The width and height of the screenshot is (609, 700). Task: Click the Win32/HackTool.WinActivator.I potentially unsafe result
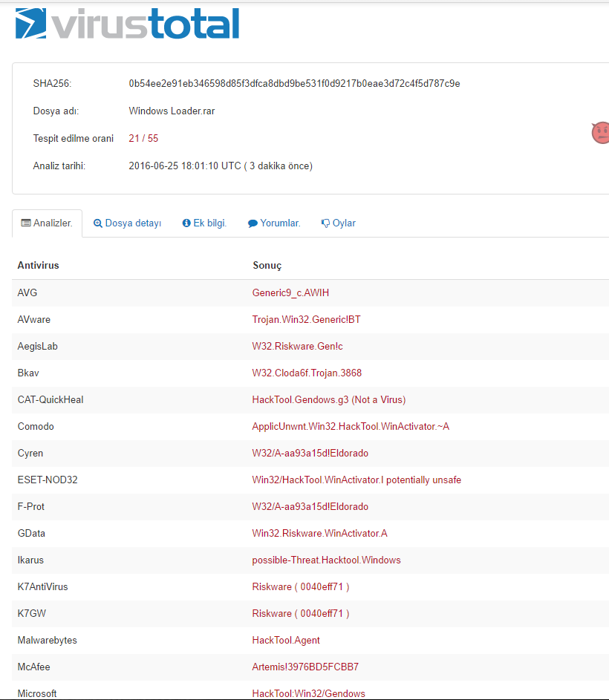pyautogui.click(x=356, y=480)
